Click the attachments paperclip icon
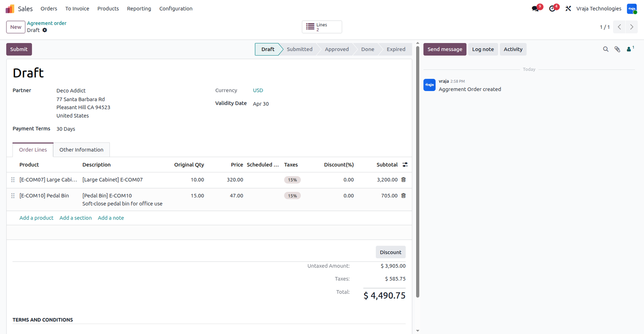This screenshot has width=644, height=334. 617,49
